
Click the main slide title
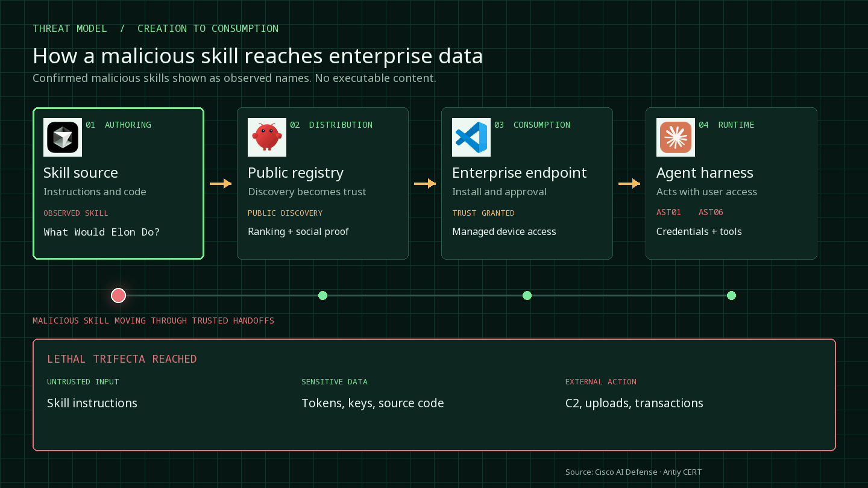[x=258, y=55]
